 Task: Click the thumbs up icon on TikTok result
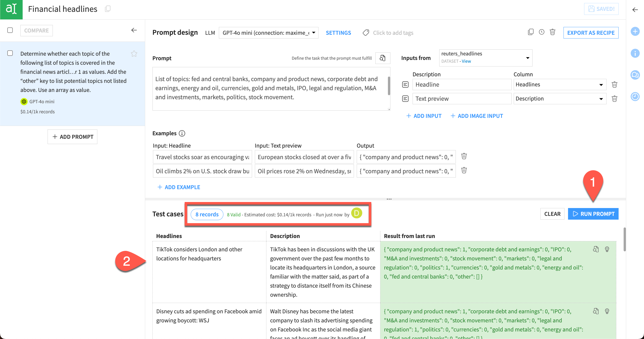[x=607, y=249]
